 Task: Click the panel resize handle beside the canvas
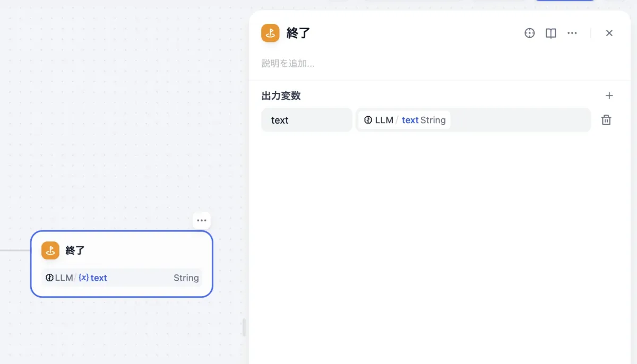click(244, 327)
